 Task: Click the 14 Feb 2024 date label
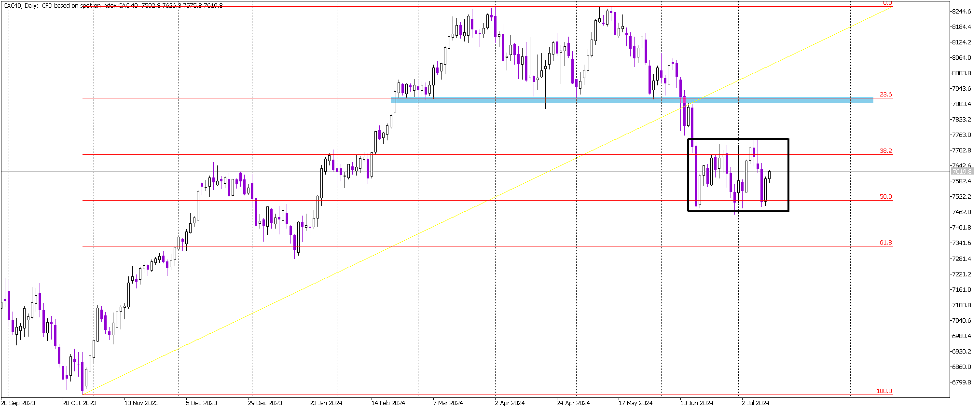pyautogui.click(x=388, y=403)
